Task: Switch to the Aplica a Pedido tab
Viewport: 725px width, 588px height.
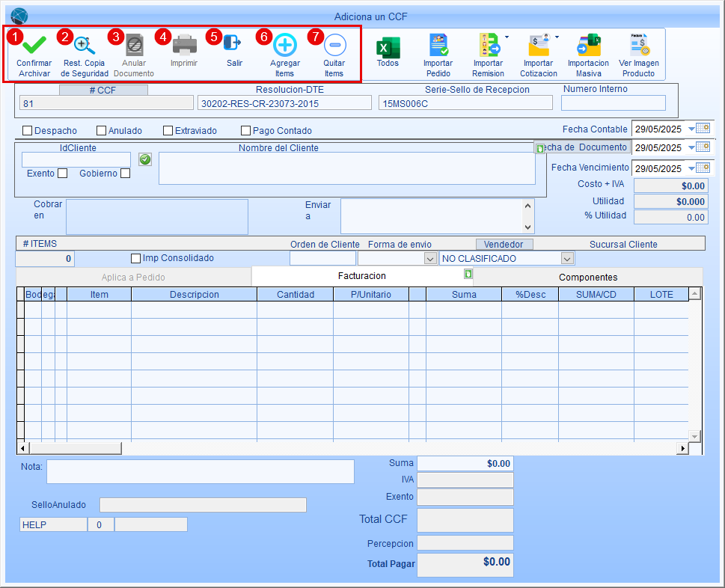Action: point(134,278)
